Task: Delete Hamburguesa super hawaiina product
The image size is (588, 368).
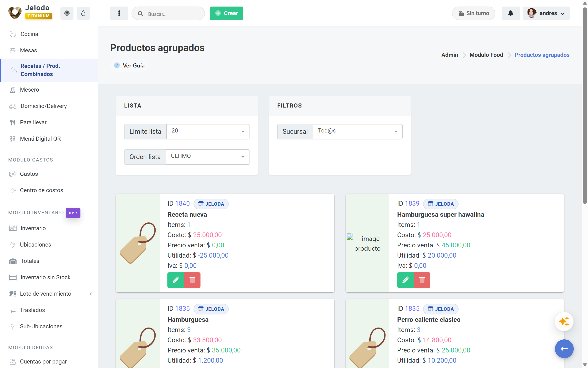Action: point(422,280)
